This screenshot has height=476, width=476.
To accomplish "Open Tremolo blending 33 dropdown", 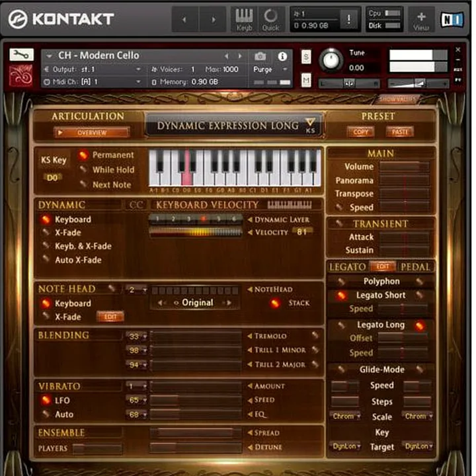I will [x=136, y=337].
